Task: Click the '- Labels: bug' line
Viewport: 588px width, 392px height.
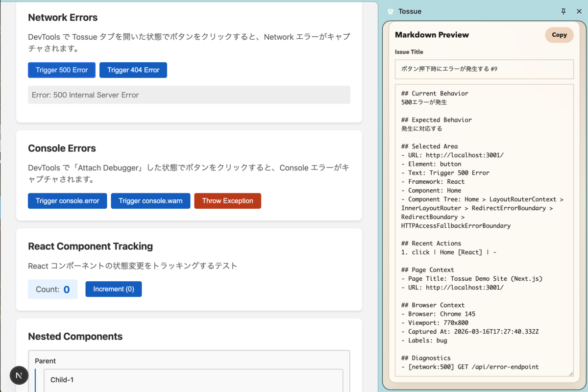Action: pyautogui.click(x=424, y=341)
